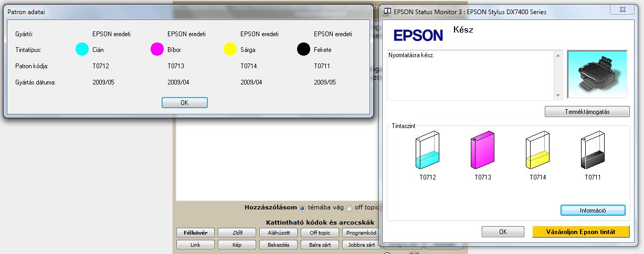Screen dimensions: 644x254
Task: Click the T0711 label under black cartridge
Action: click(593, 177)
